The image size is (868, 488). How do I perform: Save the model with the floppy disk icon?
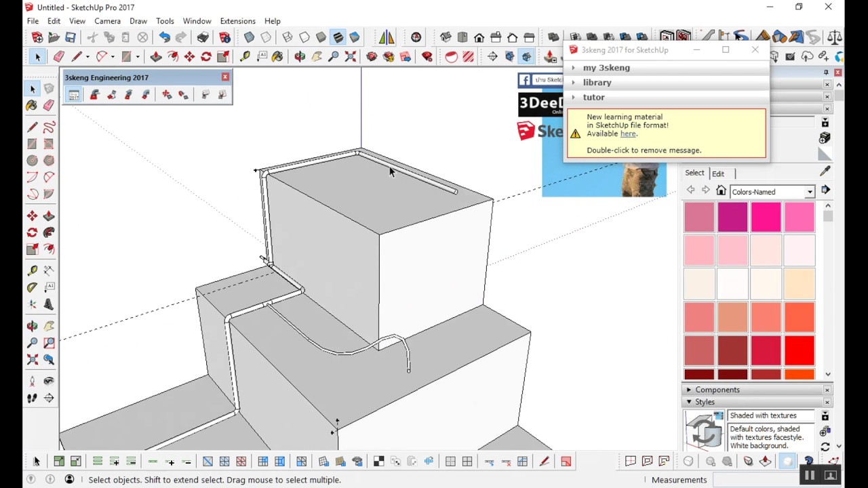pyautogui.click(x=71, y=37)
